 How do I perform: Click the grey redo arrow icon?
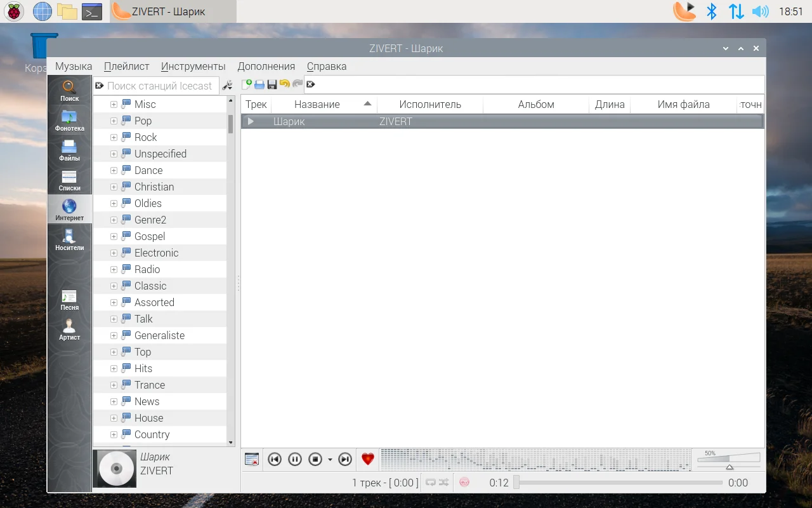click(x=298, y=84)
